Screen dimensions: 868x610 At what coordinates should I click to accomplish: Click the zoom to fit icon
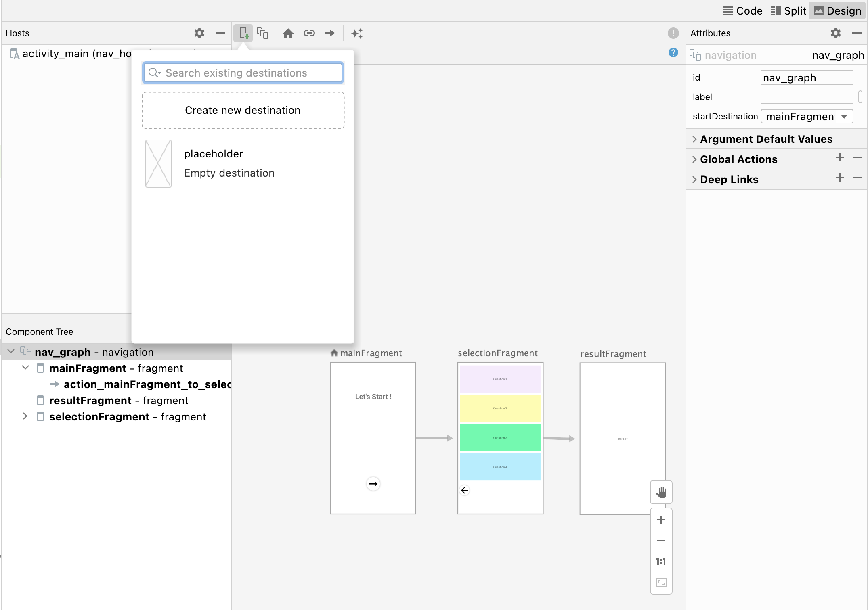[x=661, y=583]
